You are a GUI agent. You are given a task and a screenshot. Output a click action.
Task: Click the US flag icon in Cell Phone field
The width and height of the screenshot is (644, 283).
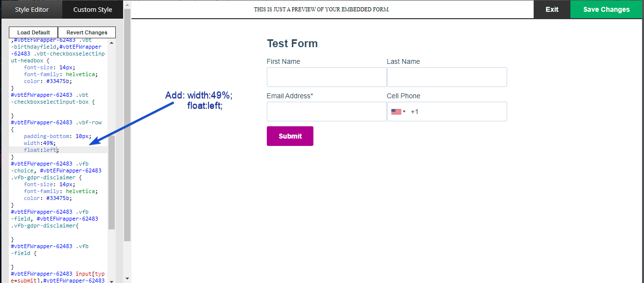397,112
